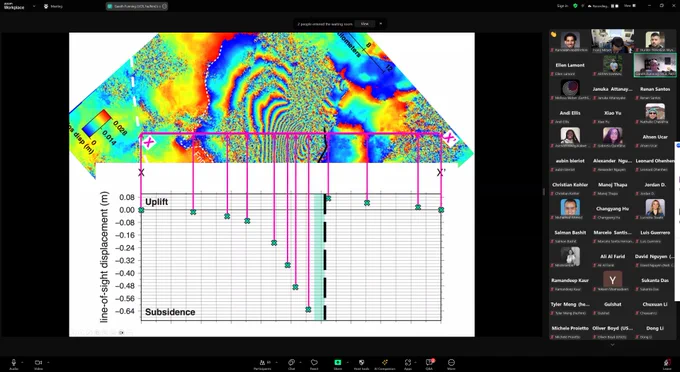Click the React heart icon
This screenshot has width=680, height=372.
pos(314,362)
